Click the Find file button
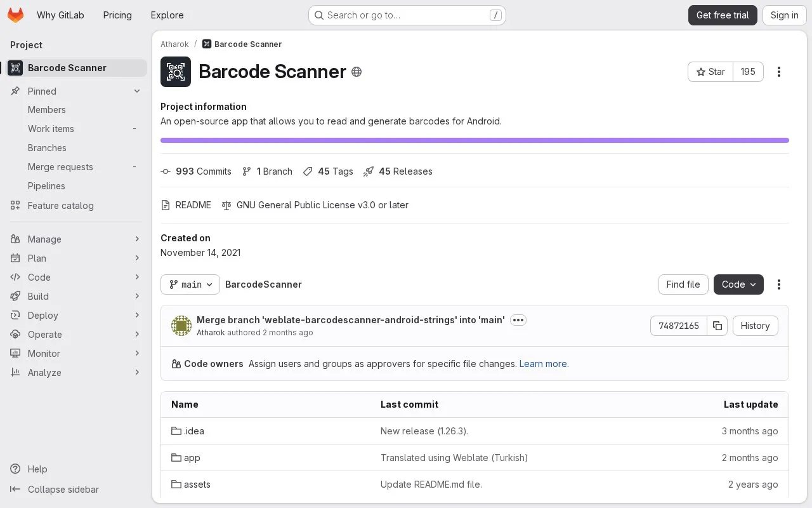812x508 pixels. (x=683, y=284)
